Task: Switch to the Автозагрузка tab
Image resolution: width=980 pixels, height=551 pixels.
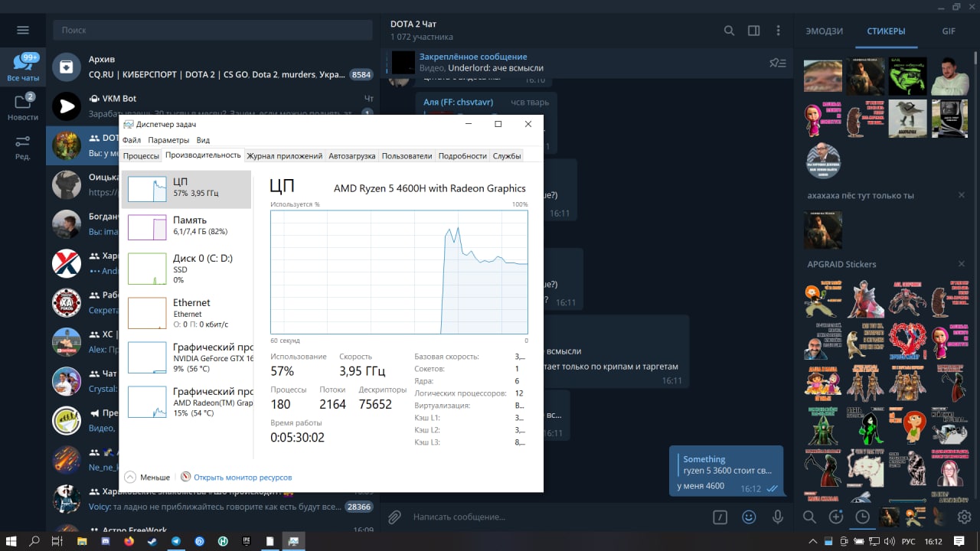Action: tap(352, 156)
